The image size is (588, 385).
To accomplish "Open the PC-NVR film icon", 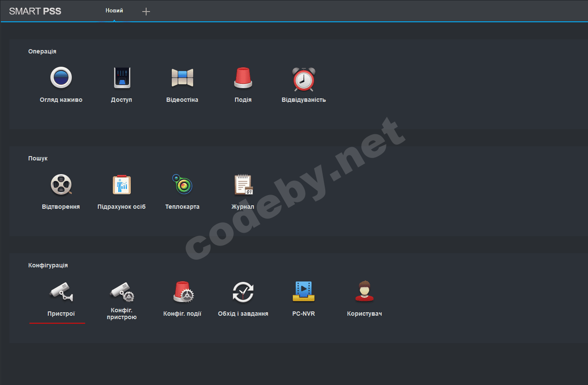I will coord(304,291).
